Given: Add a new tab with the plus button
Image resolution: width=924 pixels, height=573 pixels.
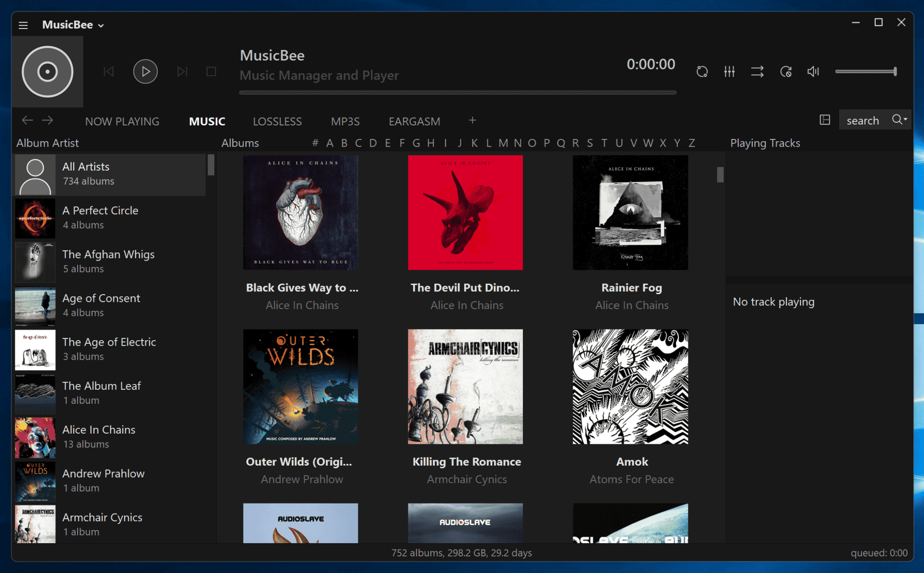Looking at the screenshot, I should pyautogui.click(x=472, y=120).
